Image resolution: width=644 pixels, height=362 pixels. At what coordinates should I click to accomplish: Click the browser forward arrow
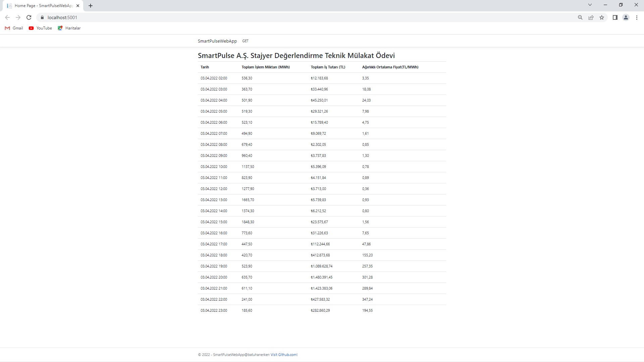[x=18, y=17]
